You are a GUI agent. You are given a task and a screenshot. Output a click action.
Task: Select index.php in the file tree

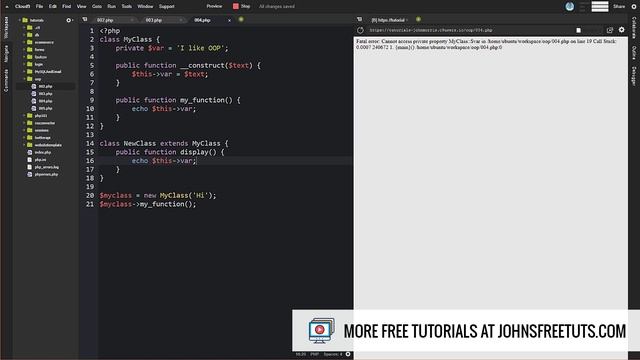click(x=43, y=152)
